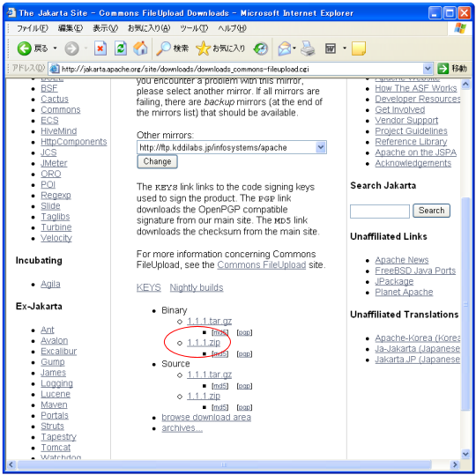Open the HttpComponents sidebar link

[74, 142]
